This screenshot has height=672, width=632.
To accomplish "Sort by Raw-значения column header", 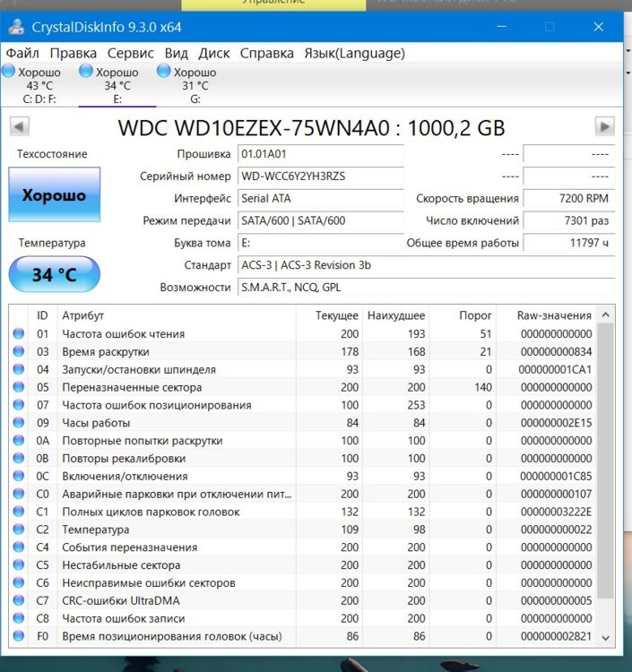I will [554, 315].
